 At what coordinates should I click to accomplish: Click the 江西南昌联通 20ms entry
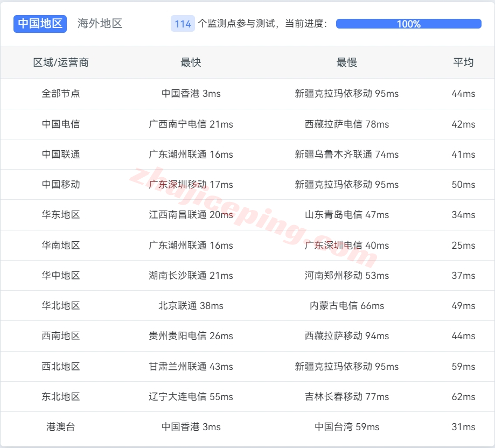pos(191,215)
